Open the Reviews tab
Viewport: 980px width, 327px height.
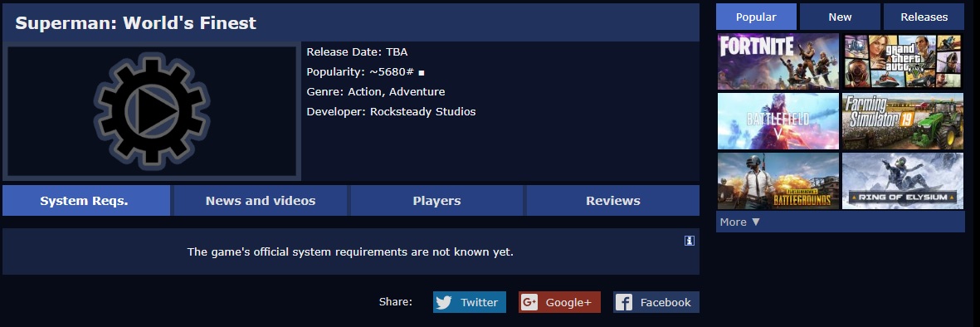point(613,201)
